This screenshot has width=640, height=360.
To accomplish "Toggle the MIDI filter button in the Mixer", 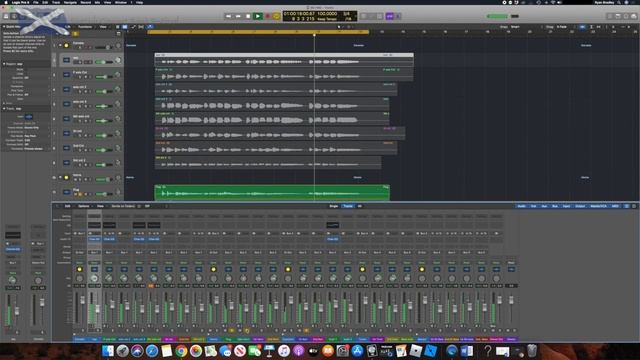I will 615,206.
